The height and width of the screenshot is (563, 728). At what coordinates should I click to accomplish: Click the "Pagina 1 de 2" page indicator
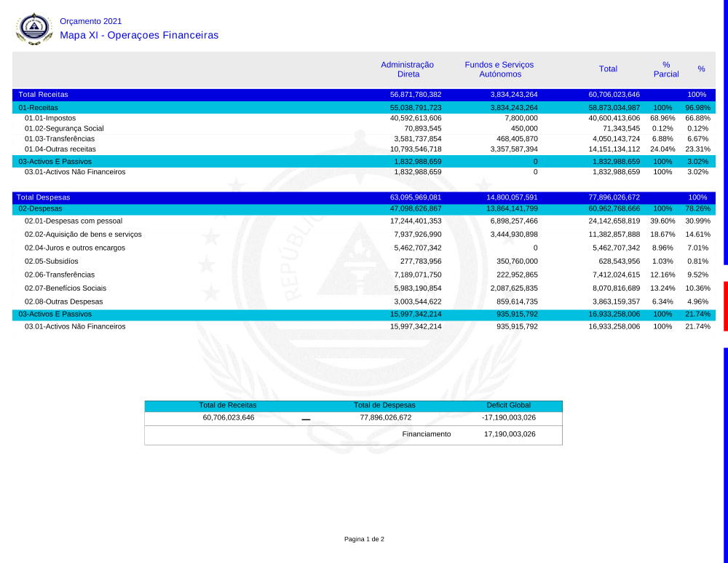(364, 539)
